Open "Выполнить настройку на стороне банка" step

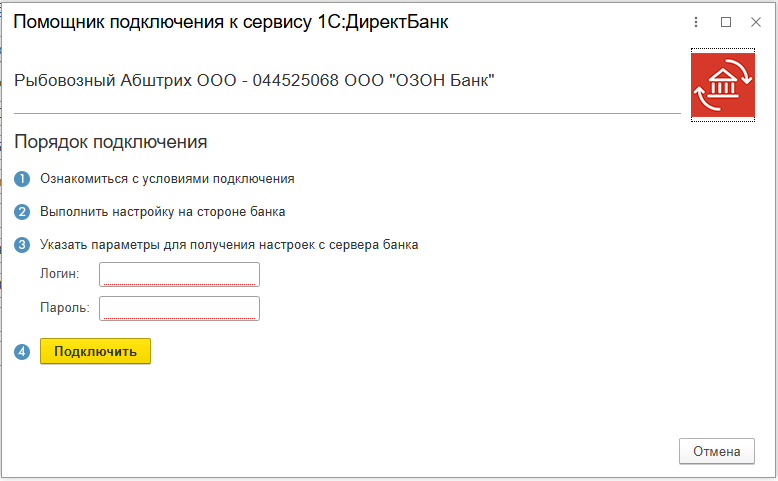(x=163, y=212)
